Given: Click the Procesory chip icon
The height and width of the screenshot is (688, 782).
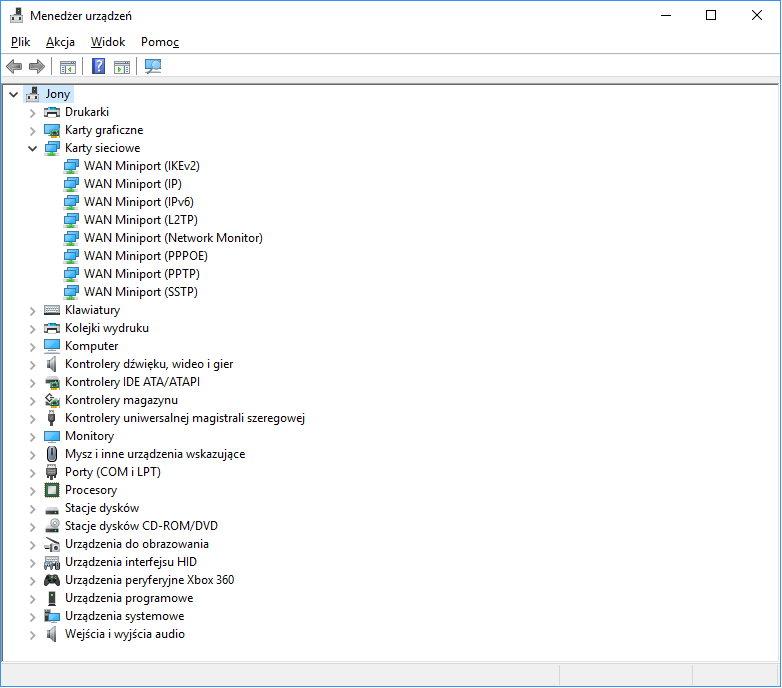Looking at the screenshot, I should click(x=52, y=490).
